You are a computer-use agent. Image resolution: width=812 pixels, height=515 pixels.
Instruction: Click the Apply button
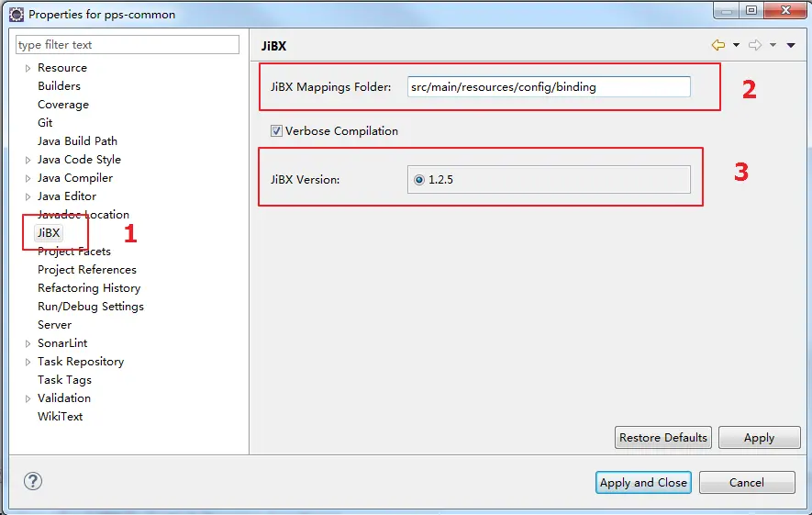[x=759, y=438]
